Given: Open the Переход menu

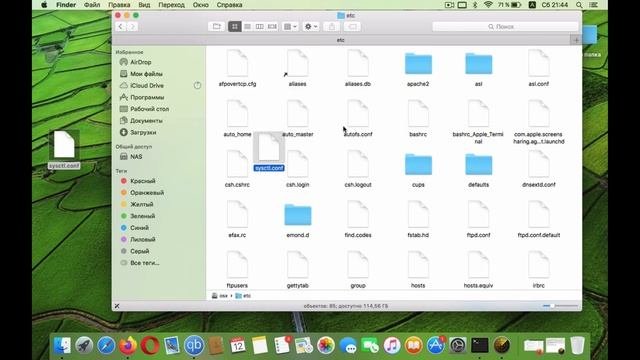Looking at the screenshot, I should pyautogui.click(x=171, y=5).
